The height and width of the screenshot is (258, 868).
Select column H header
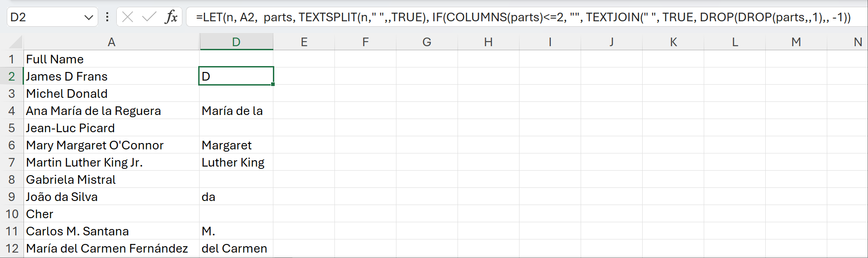pos(488,42)
